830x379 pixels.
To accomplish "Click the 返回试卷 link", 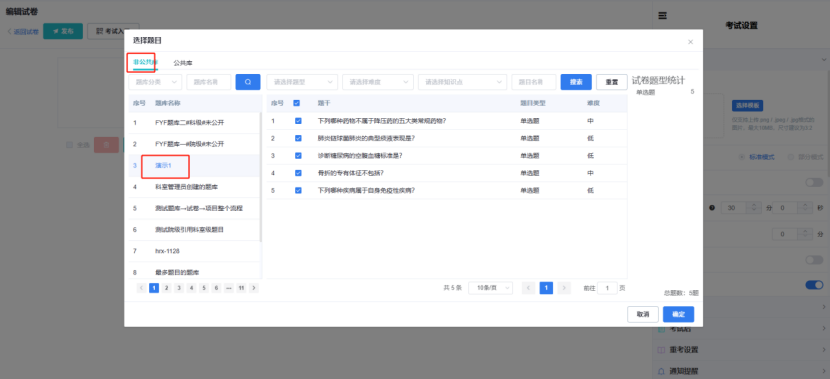I will pyautogui.click(x=23, y=32).
